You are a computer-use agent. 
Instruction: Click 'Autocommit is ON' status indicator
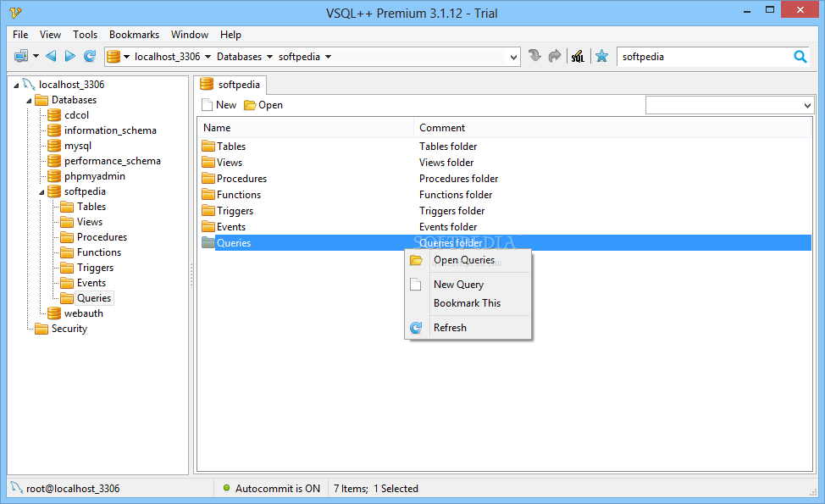pos(272,489)
